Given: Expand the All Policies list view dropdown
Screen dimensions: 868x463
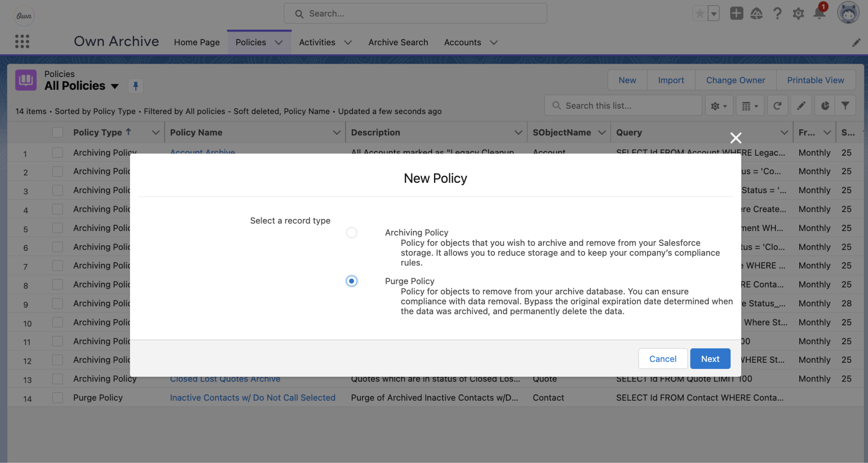Looking at the screenshot, I should tap(115, 86).
